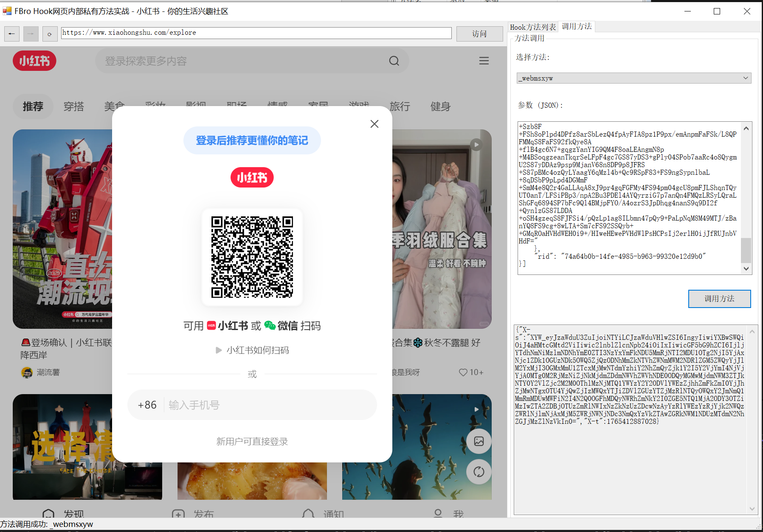The height and width of the screenshot is (532, 763).
Task: Click the result box scrollbar down arrow
Action: coord(752,509)
